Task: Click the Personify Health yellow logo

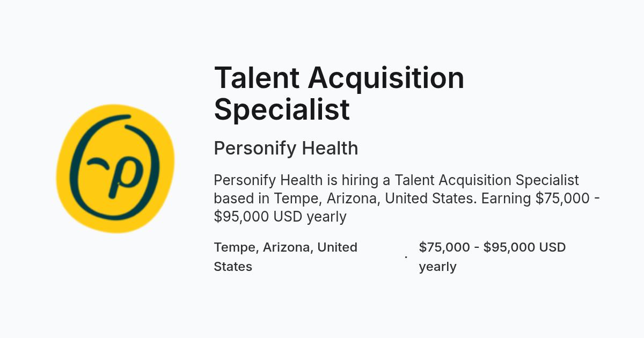Action: [115, 168]
